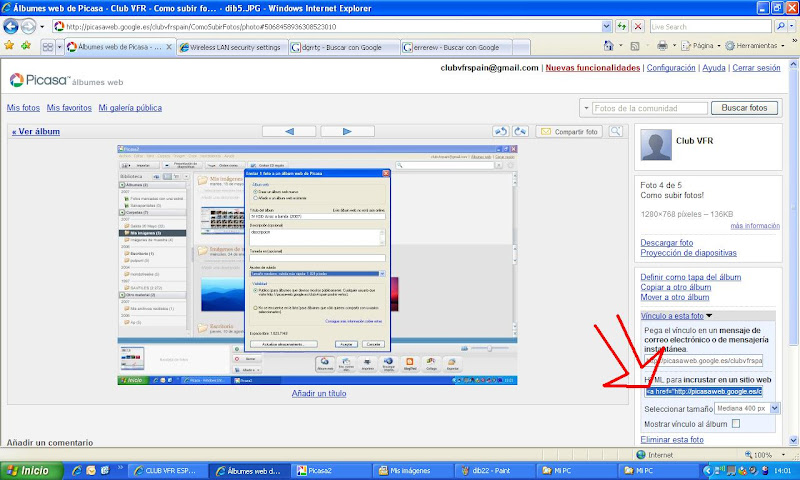Image resolution: width=800 pixels, height=480 pixels.
Task: Click Copiar a otro álbum
Action: click(x=676, y=287)
